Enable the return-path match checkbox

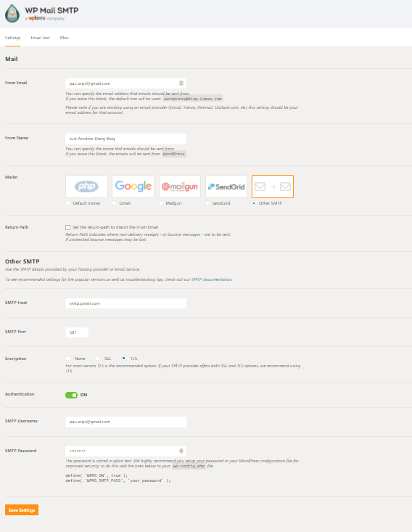point(67,227)
